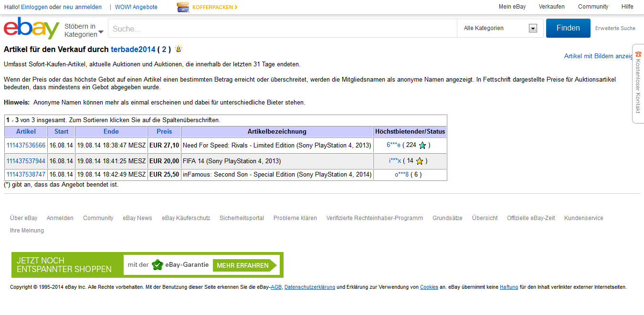
Task: Click the green eBay-Garantie checkmark badge
Action: pos(158,265)
